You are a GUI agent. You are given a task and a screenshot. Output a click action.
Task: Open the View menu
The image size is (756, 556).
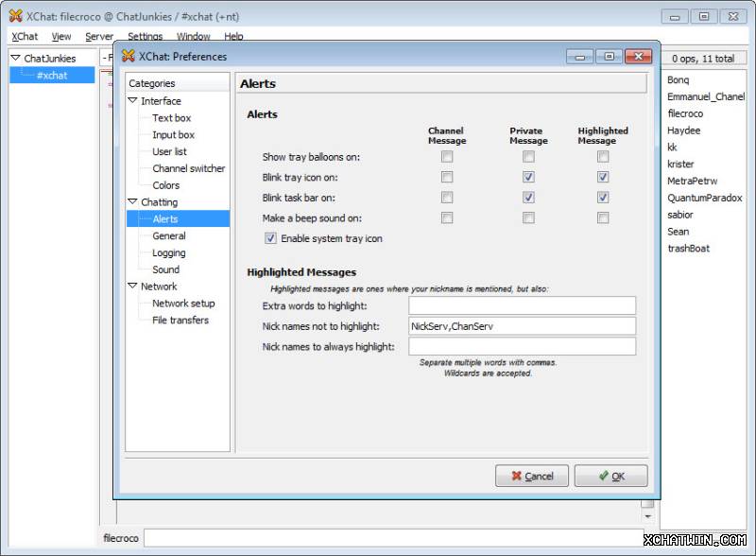[61, 37]
